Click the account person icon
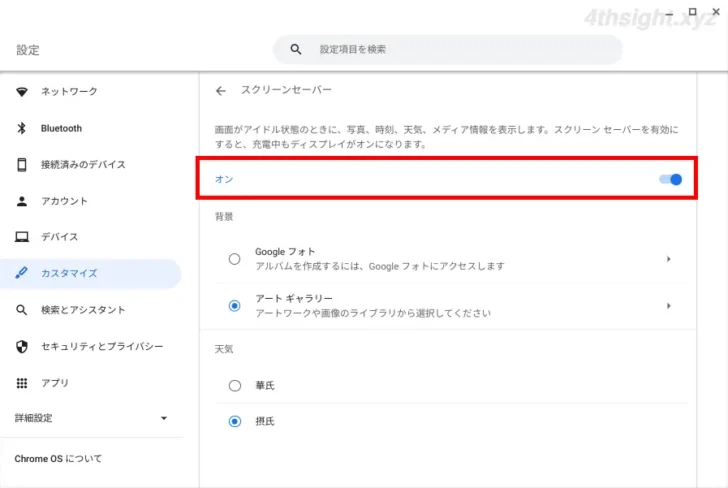Image resolution: width=728 pixels, height=488 pixels. click(x=21, y=201)
